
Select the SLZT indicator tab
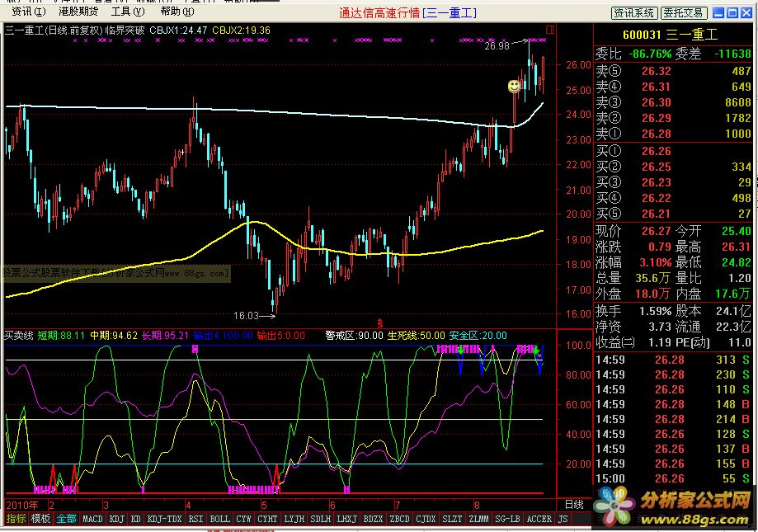click(453, 519)
